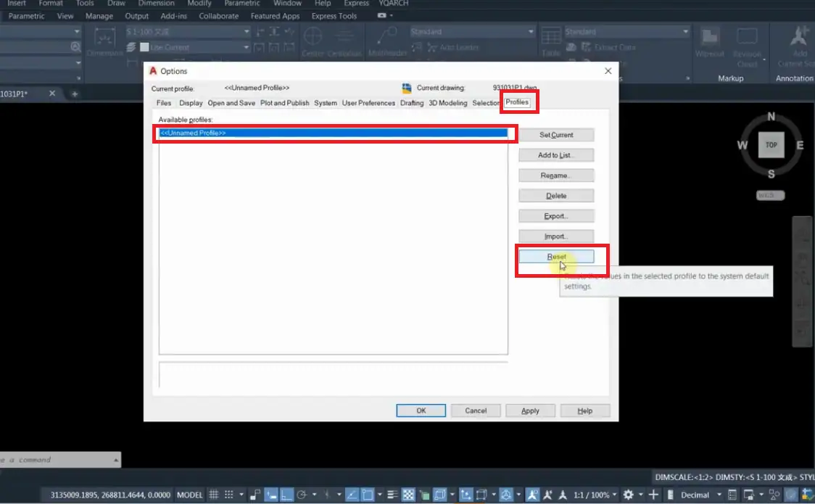Image resolution: width=815 pixels, height=504 pixels.
Task: Toggle ortho mode in status bar
Action: point(286,495)
